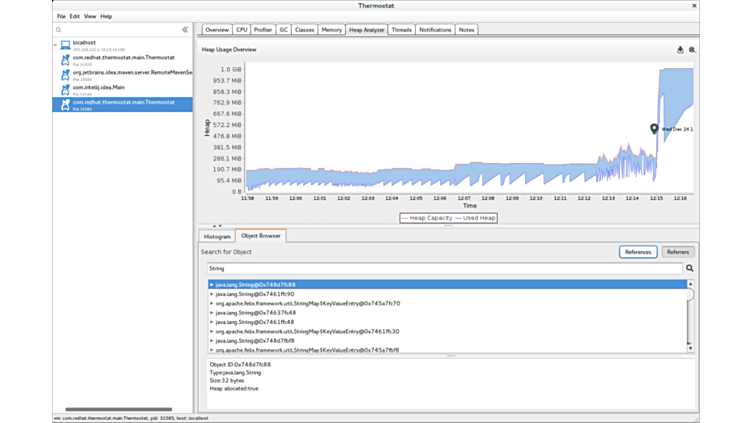
Task: Click the object search magnifier icon
Action: [x=690, y=269]
